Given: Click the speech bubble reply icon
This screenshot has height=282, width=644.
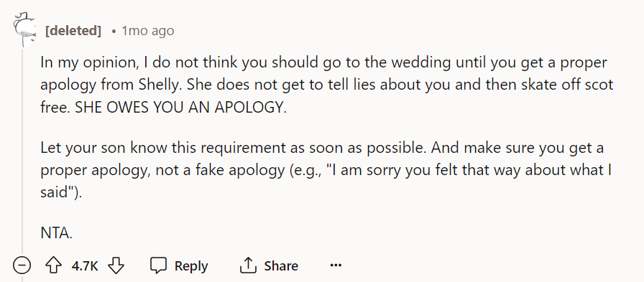Looking at the screenshot, I should point(159,265).
